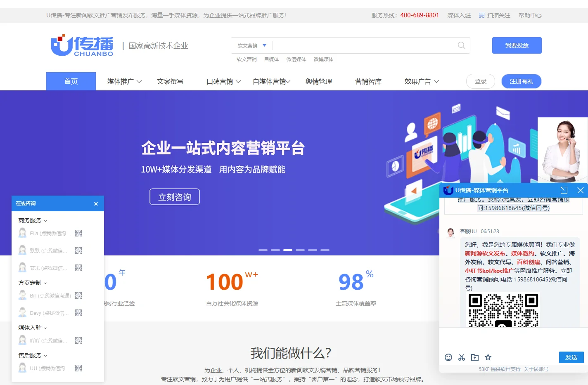Click the scissors screenshot icon in chat
The width and height of the screenshot is (588, 385).
462,357
